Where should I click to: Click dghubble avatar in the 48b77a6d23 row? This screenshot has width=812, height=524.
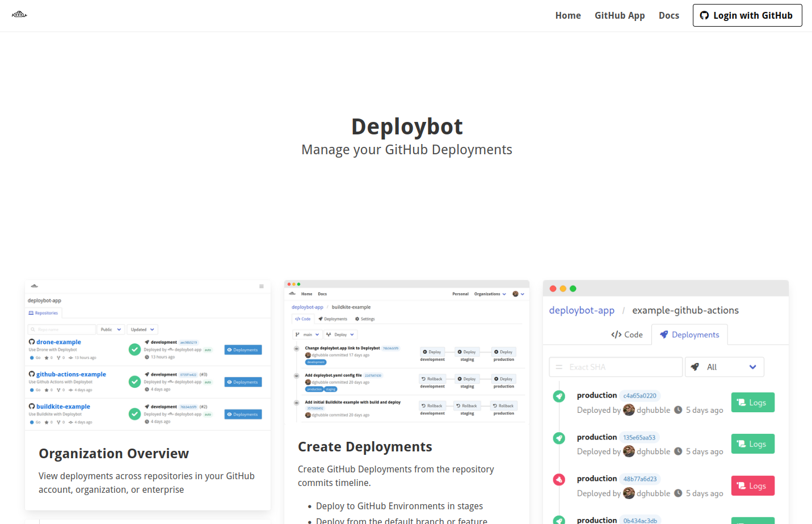click(629, 493)
